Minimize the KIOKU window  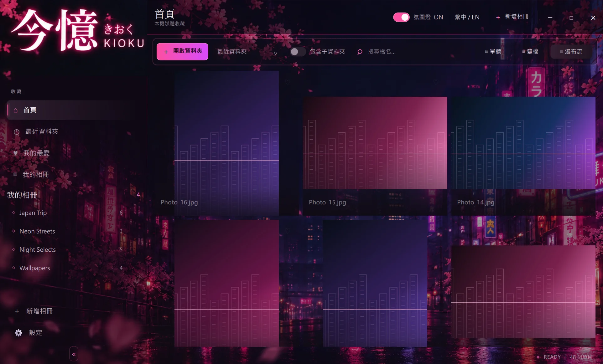coord(550,18)
